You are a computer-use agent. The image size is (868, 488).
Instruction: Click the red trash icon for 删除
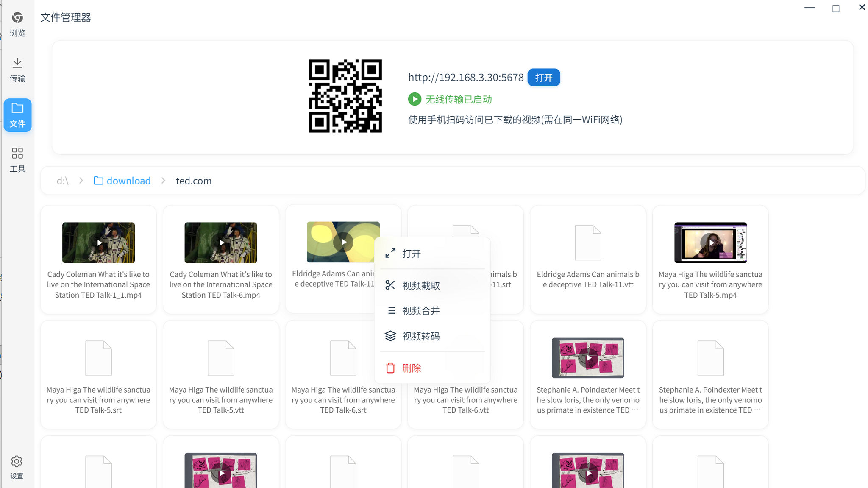pos(390,368)
